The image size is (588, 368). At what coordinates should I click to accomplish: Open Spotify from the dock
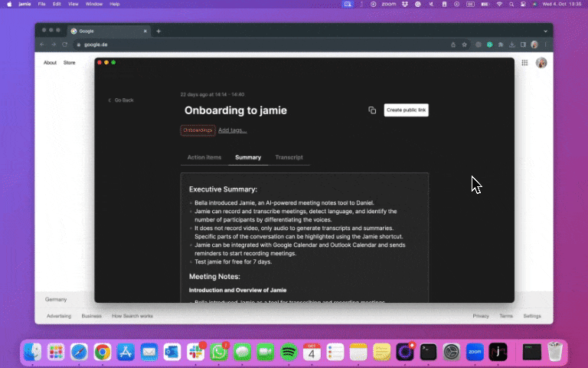pyautogui.click(x=289, y=352)
